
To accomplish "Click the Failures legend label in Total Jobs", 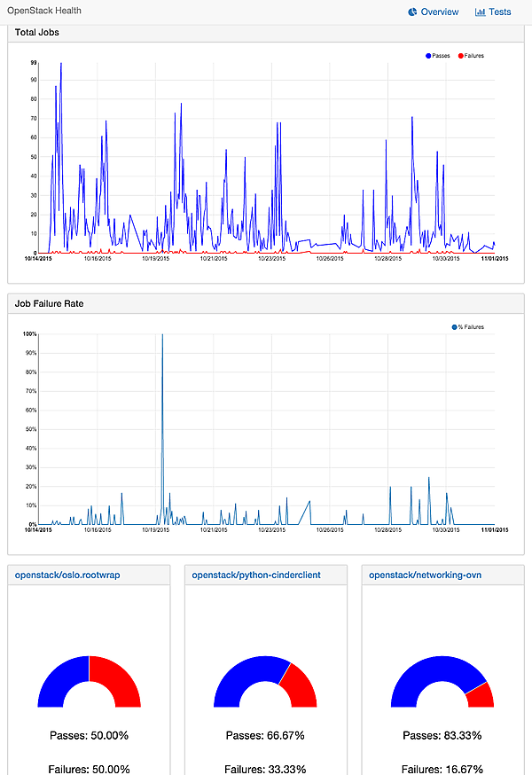I will point(474,56).
